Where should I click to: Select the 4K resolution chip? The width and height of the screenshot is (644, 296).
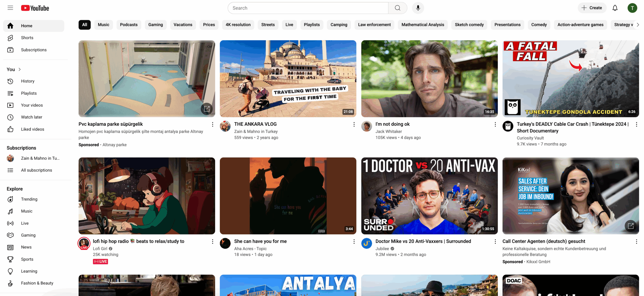tap(238, 25)
